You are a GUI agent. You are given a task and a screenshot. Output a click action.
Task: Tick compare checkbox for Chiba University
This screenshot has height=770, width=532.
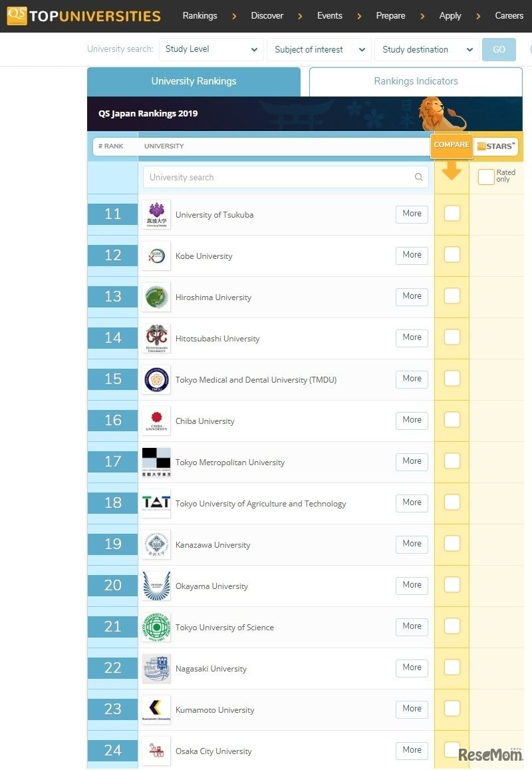pos(452,419)
